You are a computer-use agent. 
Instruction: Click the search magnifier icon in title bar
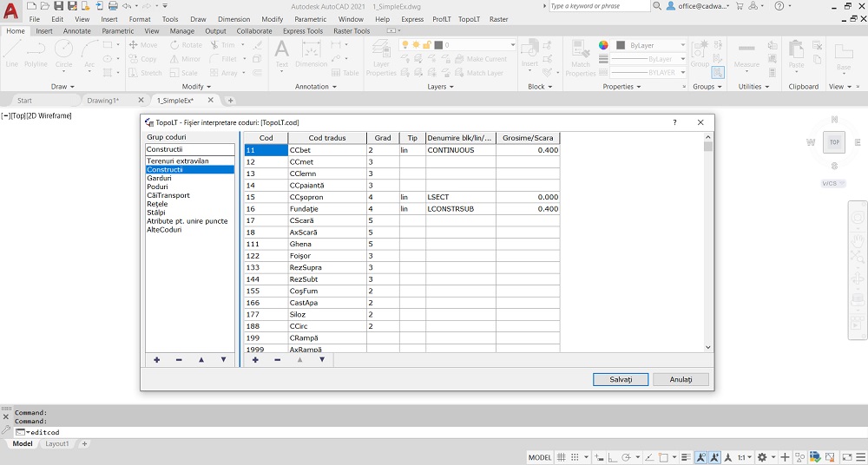coord(657,5)
